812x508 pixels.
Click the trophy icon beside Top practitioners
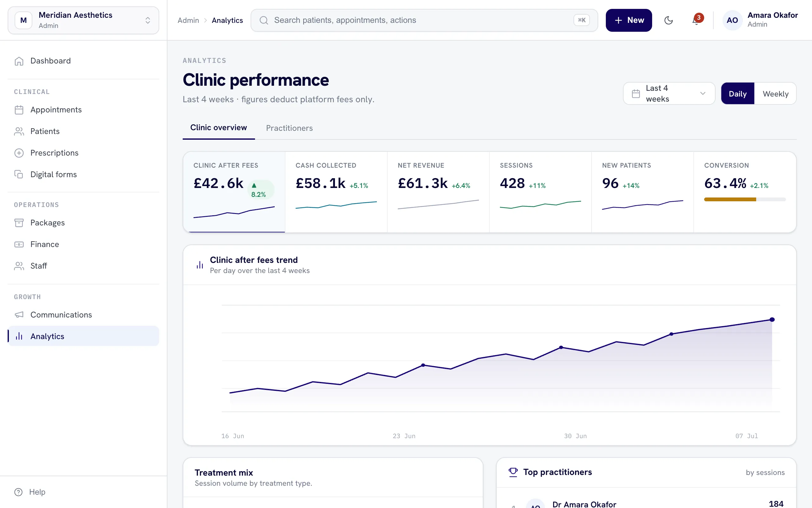513,472
